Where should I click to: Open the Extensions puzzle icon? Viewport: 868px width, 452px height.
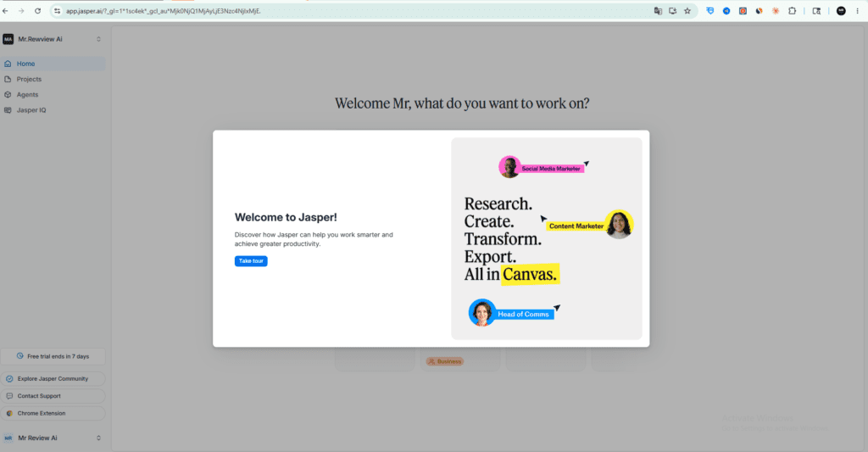(x=793, y=10)
